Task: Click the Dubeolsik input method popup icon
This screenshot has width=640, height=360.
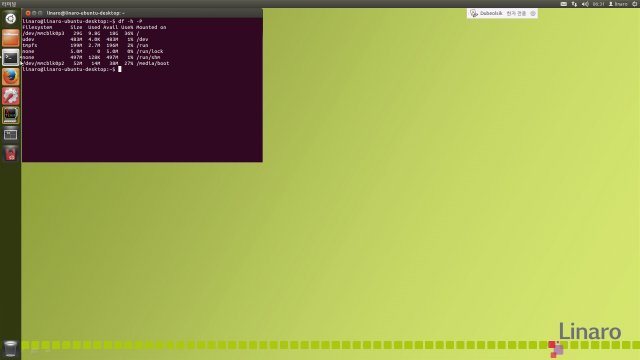Action: click(473, 13)
